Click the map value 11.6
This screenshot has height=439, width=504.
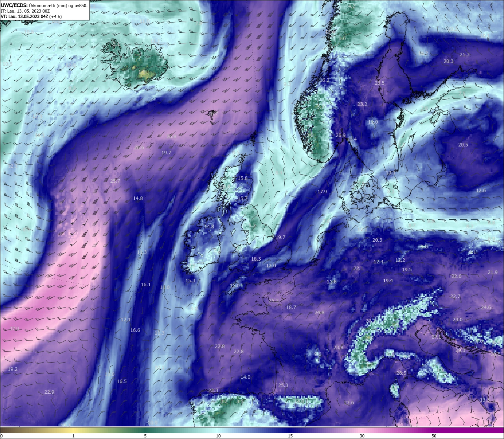[332, 282]
